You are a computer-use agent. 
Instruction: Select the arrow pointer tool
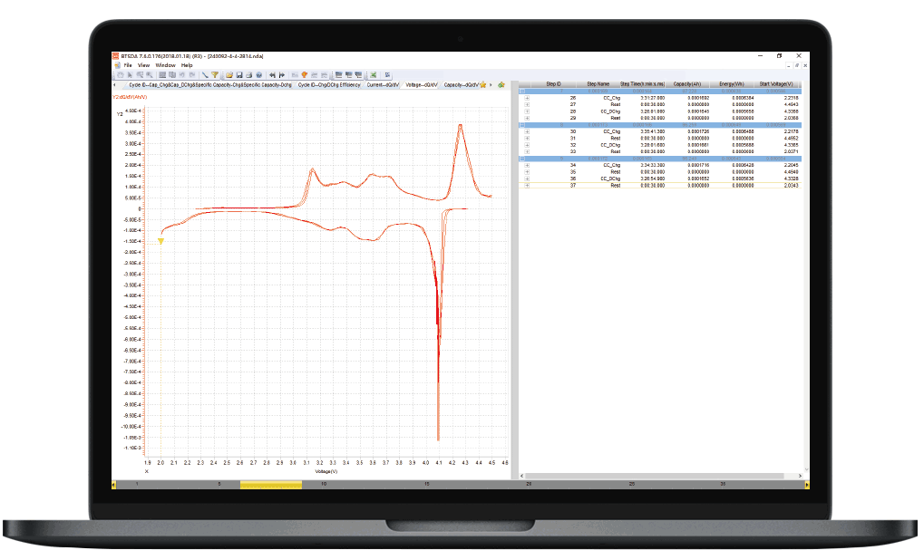tap(130, 75)
